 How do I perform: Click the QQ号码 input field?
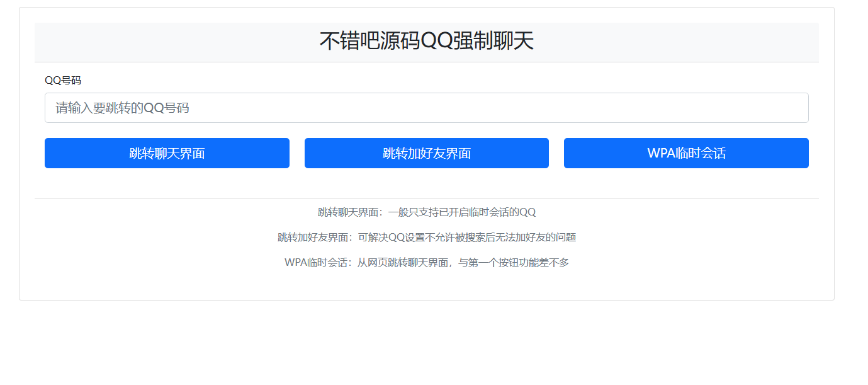tap(426, 108)
